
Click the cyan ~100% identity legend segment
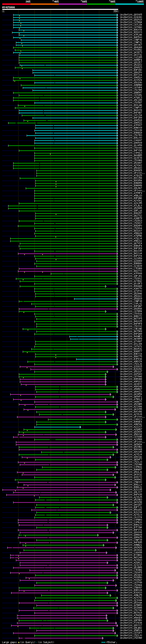130,4
